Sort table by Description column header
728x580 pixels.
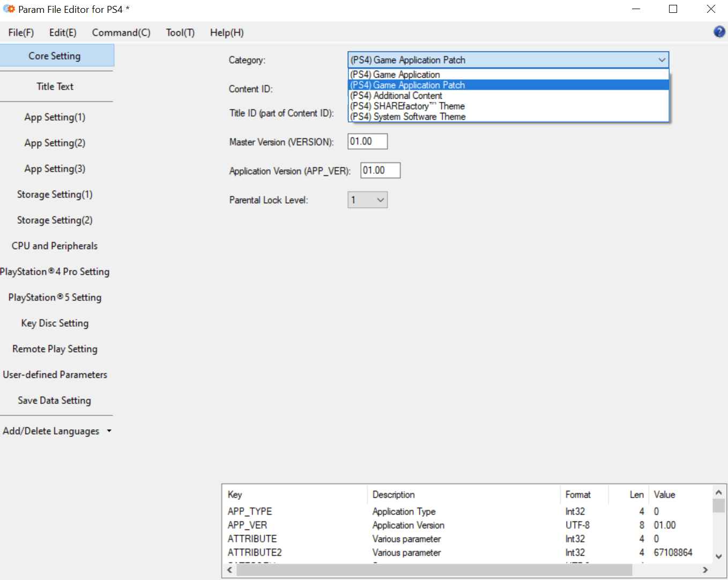click(x=464, y=495)
